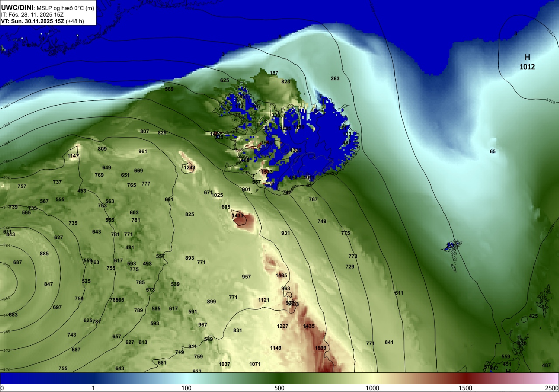
Task: Click the map value '967'
Action: tap(203, 325)
